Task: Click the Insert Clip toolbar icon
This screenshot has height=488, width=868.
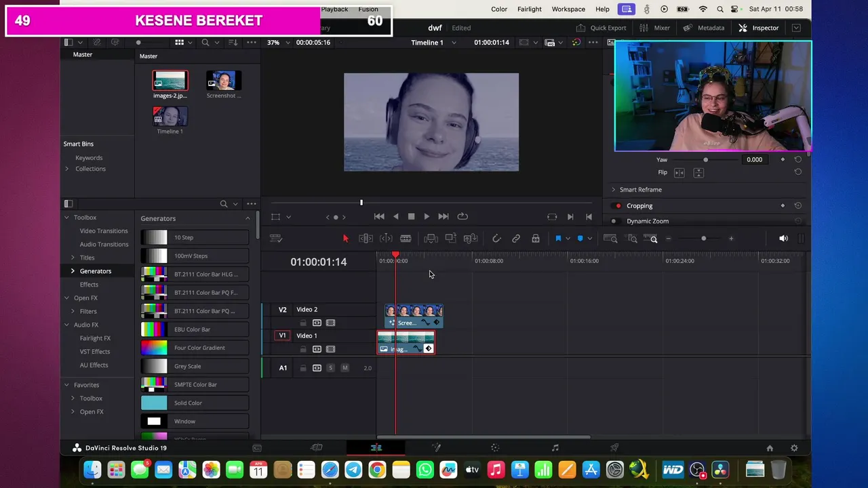Action: click(x=431, y=239)
